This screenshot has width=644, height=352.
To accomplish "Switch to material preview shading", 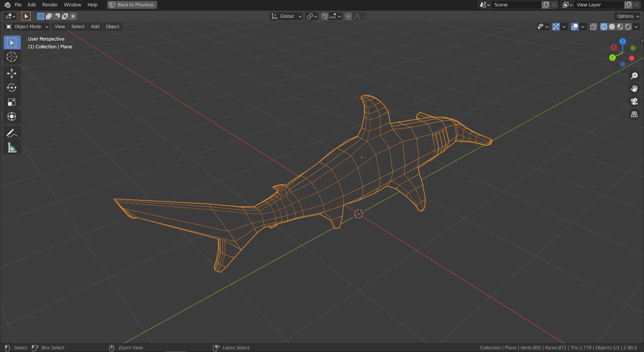I will tap(620, 27).
